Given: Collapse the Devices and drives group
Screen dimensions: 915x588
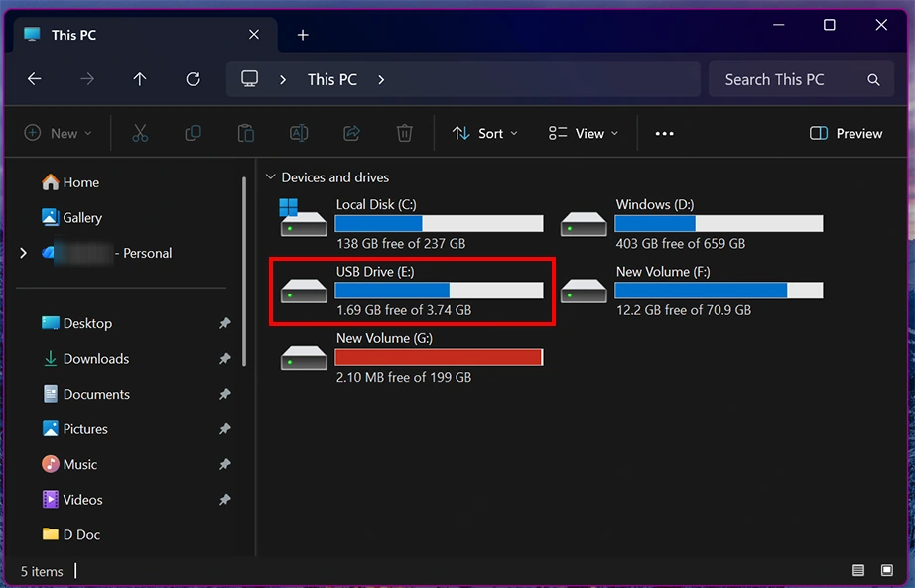Looking at the screenshot, I should (270, 176).
